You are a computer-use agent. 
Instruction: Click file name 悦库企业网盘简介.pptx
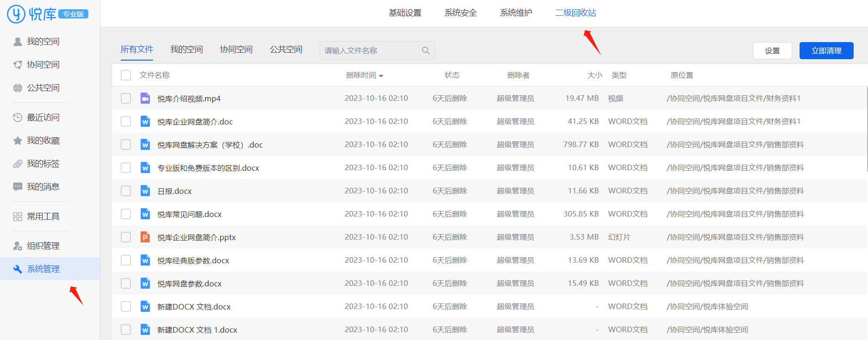tap(197, 237)
